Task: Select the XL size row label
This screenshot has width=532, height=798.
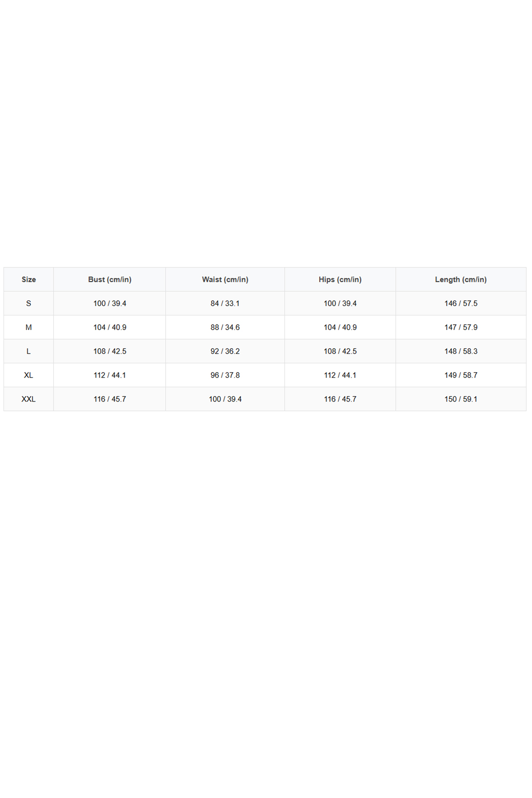Action: (x=28, y=376)
